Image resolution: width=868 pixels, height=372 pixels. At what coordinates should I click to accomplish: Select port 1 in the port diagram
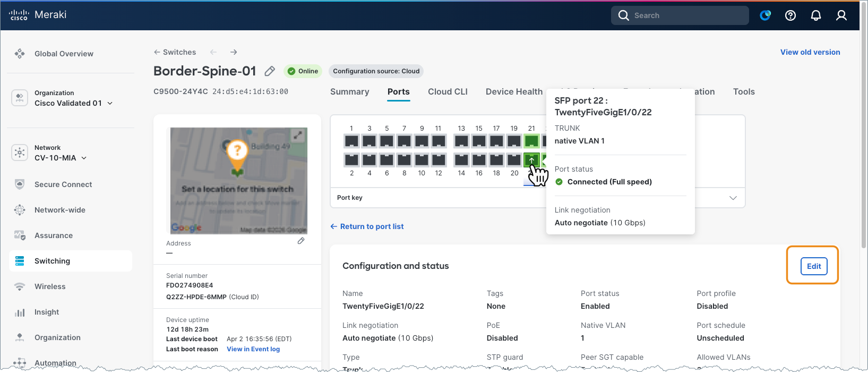[351, 141]
